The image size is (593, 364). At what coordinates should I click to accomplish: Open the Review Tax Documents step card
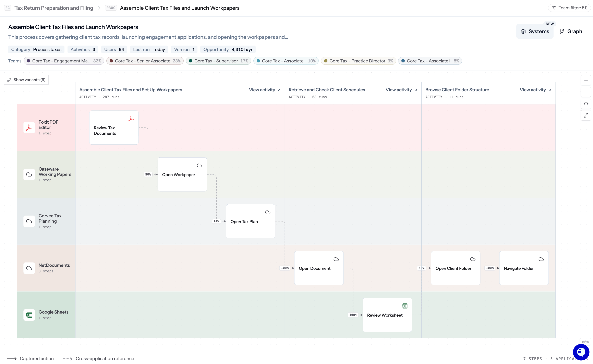pos(114,128)
